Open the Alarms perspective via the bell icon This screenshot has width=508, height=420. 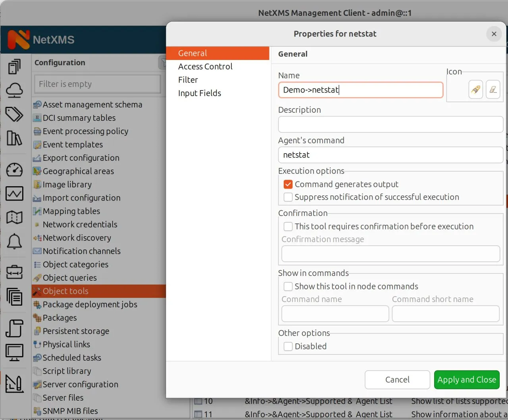point(15,241)
